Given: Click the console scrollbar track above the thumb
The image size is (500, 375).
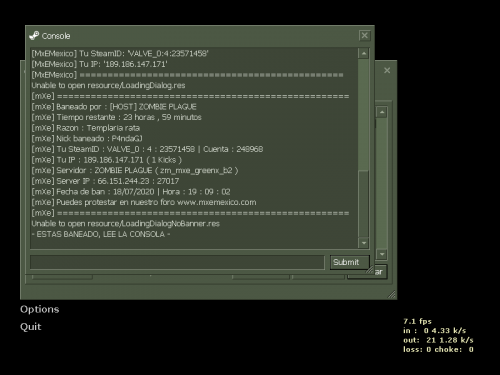Looking at the screenshot, I should click(364, 114).
